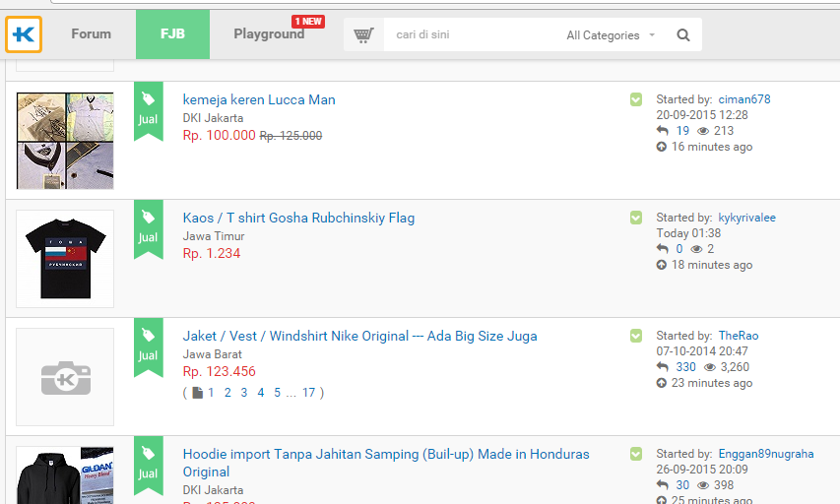Click the Kaskus logo home icon

pos(24,34)
